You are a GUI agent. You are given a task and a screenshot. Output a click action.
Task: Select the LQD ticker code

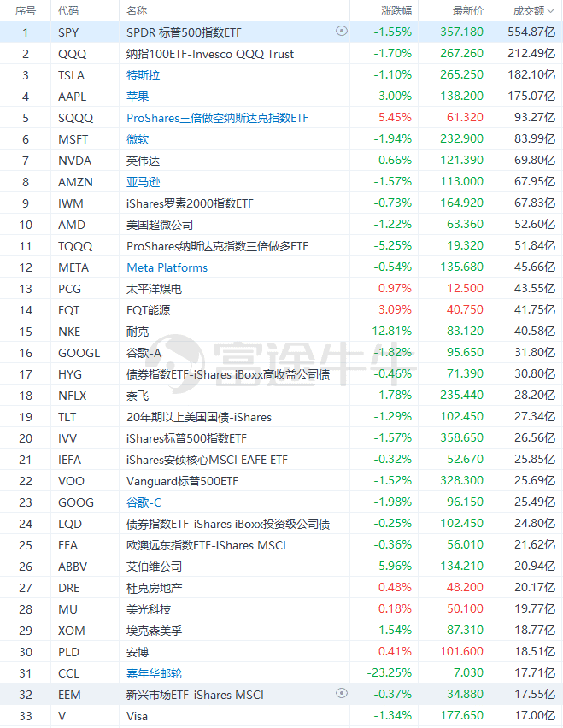tap(69, 524)
